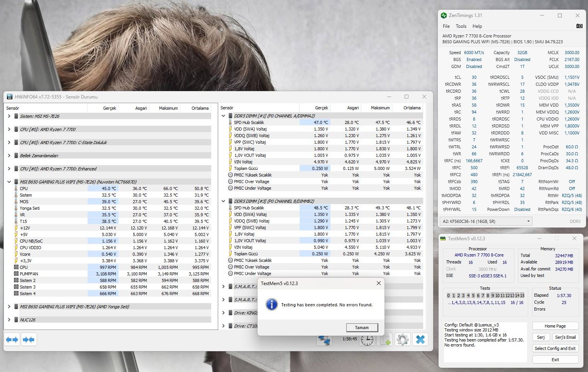The image size is (588, 372).
Task: Open ZenTimings File menu
Action: [446, 26]
